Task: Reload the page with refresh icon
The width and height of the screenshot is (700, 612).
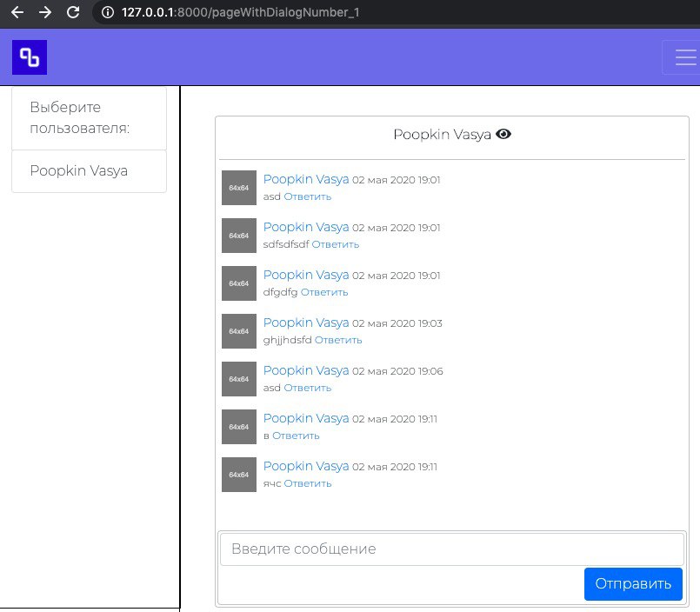Action: 73,12
